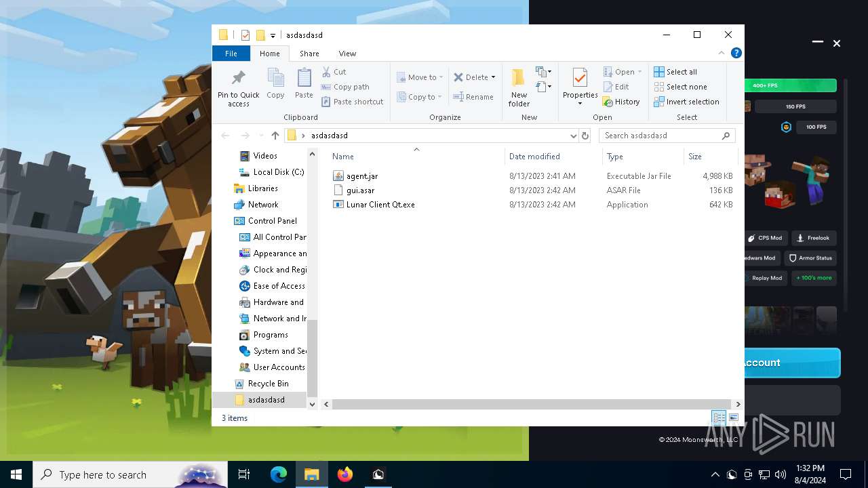This screenshot has width=868, height=488.
Task: Click Pin to Quick access icon
Action: coord(238,77)
